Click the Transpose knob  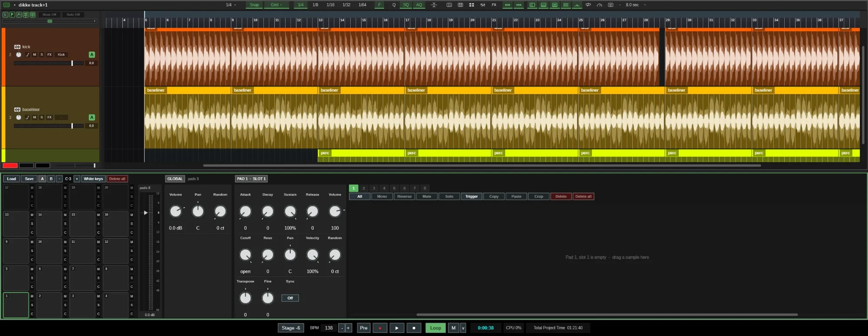245,298
